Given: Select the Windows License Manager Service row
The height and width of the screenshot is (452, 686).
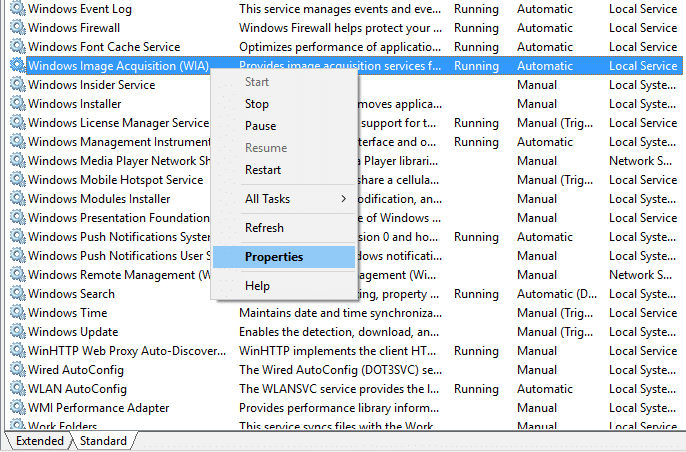Looking at the screenshot, I should tap(346, 123).
